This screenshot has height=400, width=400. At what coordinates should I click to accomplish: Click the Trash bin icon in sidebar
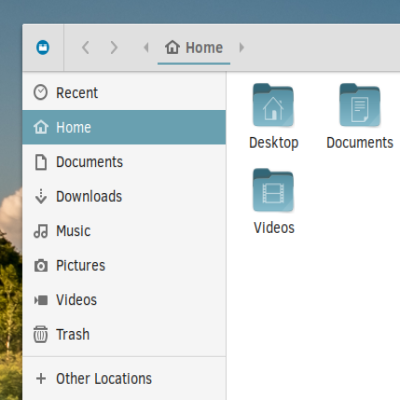tap(41, 334)
